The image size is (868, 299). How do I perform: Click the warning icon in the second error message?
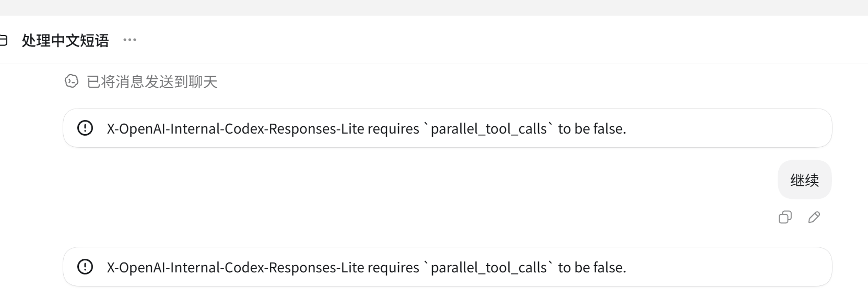85,267
